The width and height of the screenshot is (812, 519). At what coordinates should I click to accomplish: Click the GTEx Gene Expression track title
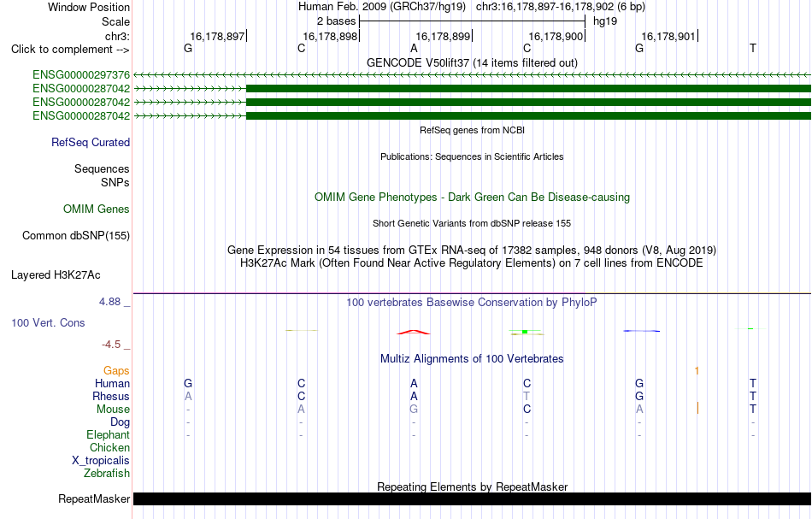[472, 251]
